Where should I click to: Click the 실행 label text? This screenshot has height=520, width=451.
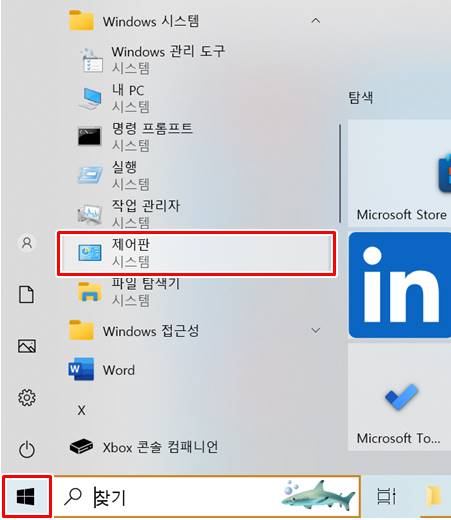124,167
